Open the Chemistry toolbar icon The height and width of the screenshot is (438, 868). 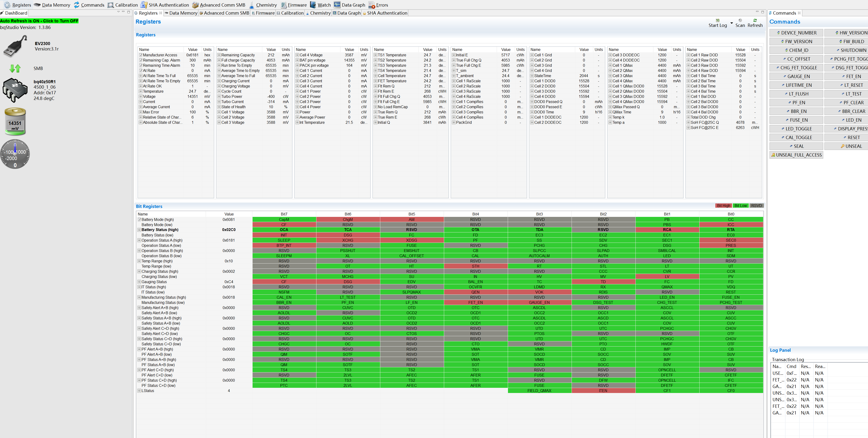click(251, 5)
